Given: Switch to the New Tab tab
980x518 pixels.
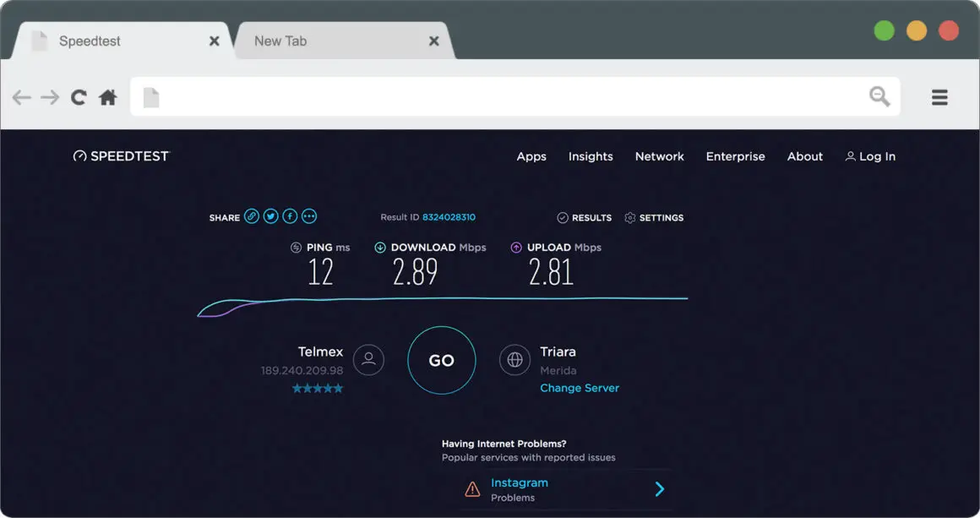Looking at the screenshot, I should click(344, 41).
